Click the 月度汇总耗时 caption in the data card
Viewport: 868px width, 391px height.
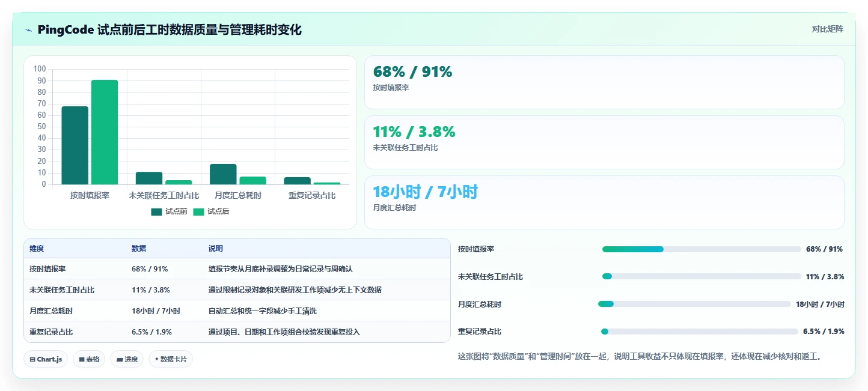pyautogui.click(x=394, y=208)
